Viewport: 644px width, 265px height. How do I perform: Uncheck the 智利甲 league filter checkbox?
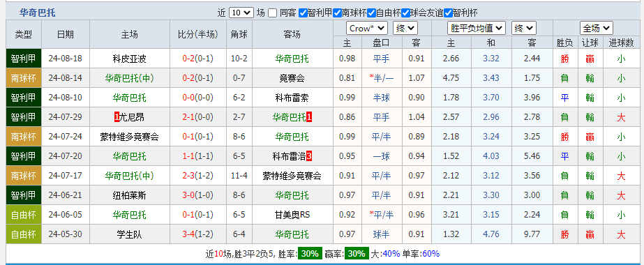point(303,13)
